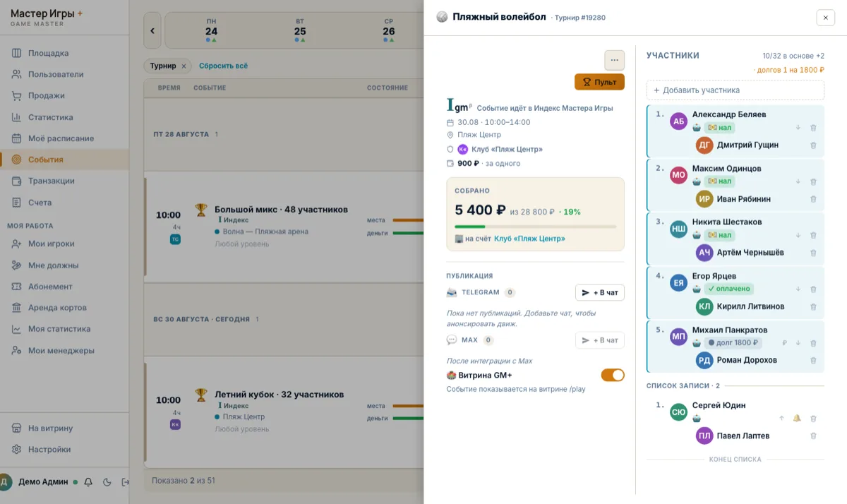Click the notifications bell beside Демо Админ

[88, 482]
